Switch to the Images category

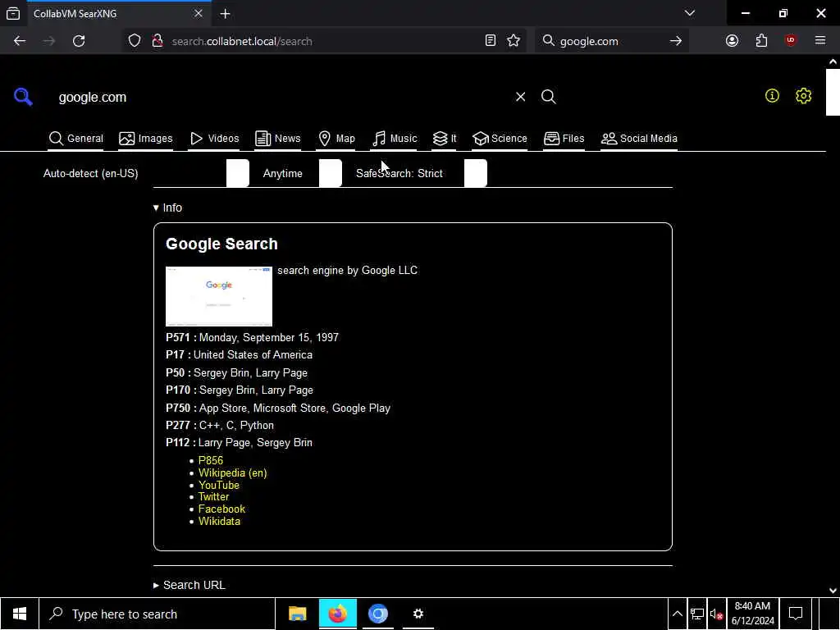(146, 139)
